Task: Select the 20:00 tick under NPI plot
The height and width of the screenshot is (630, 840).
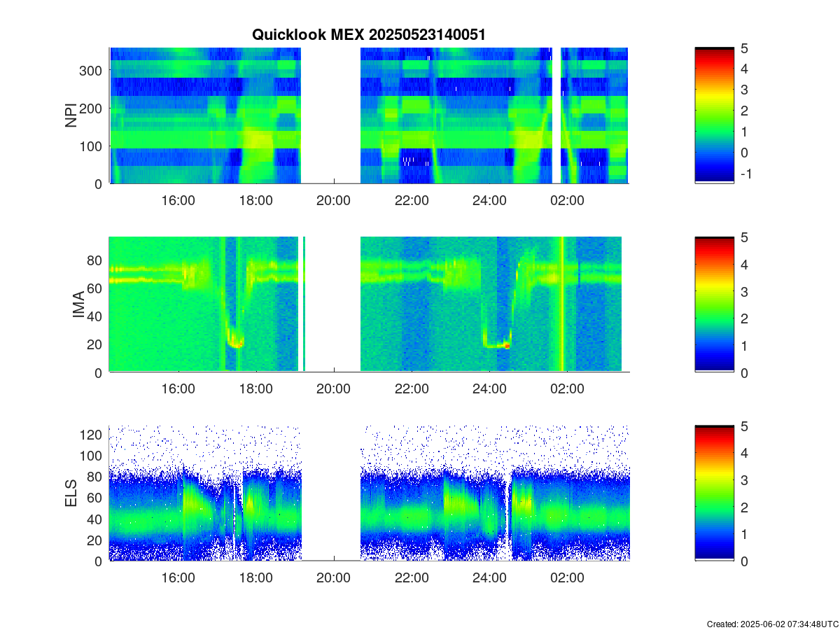Action: [x=334, y=200]
